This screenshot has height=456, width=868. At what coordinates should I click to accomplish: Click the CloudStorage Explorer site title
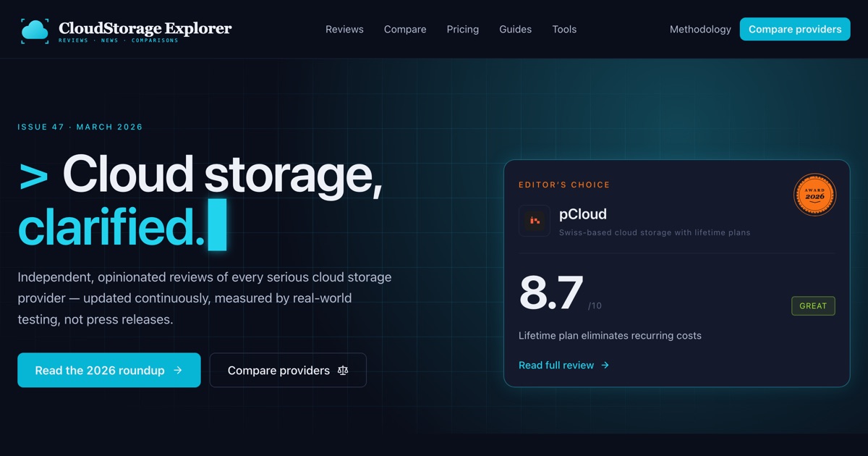click(x=145, y=28)
